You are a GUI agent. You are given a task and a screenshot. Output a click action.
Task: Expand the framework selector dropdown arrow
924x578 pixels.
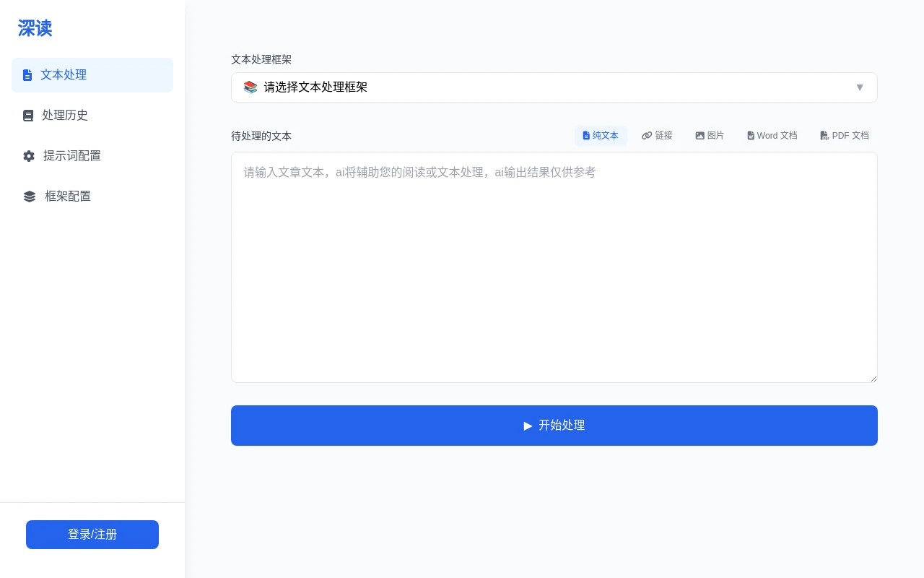[860, 87]
